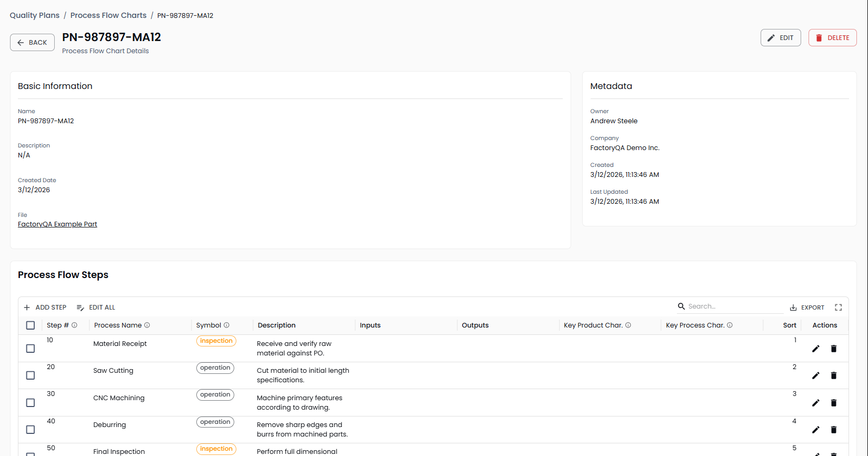This screenshot has width=868, height=456.
Task: Click info icon next to Key Product Char.
Action: (628, 325)
